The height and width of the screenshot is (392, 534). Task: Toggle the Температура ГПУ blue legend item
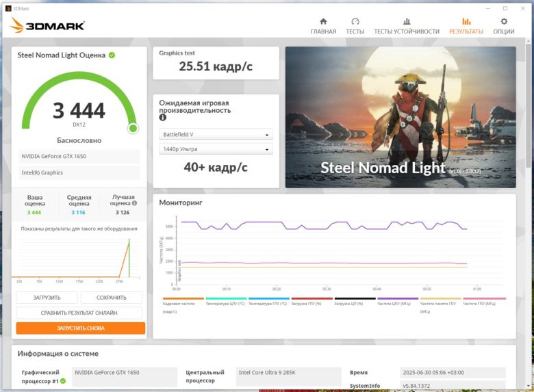[x=268, y=302]
